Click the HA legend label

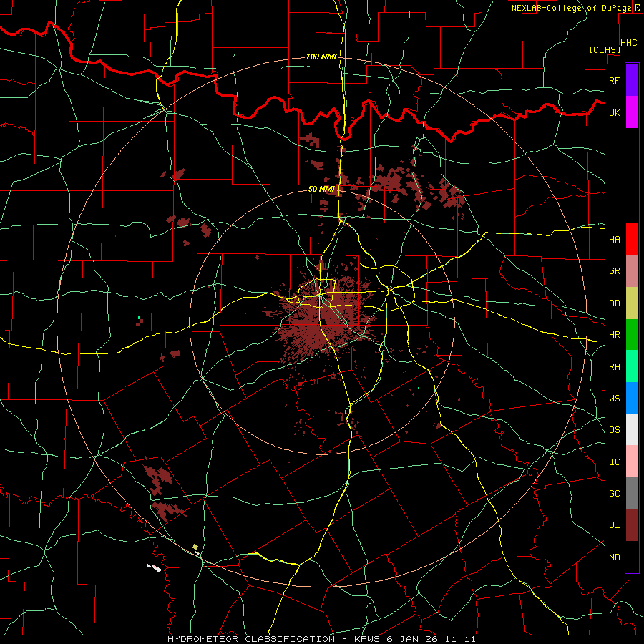coord(614,239)
